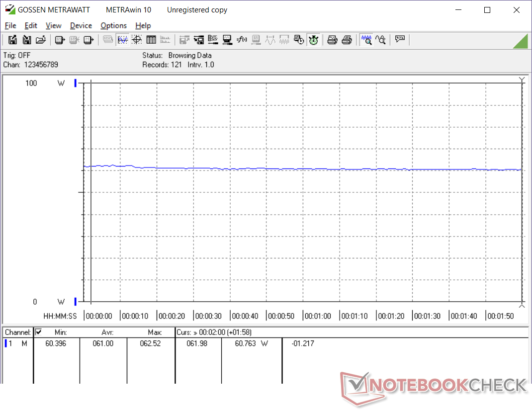Screen dimensions: 532x413
Task: Click the blue marker at 0 W
Action: 75,302
